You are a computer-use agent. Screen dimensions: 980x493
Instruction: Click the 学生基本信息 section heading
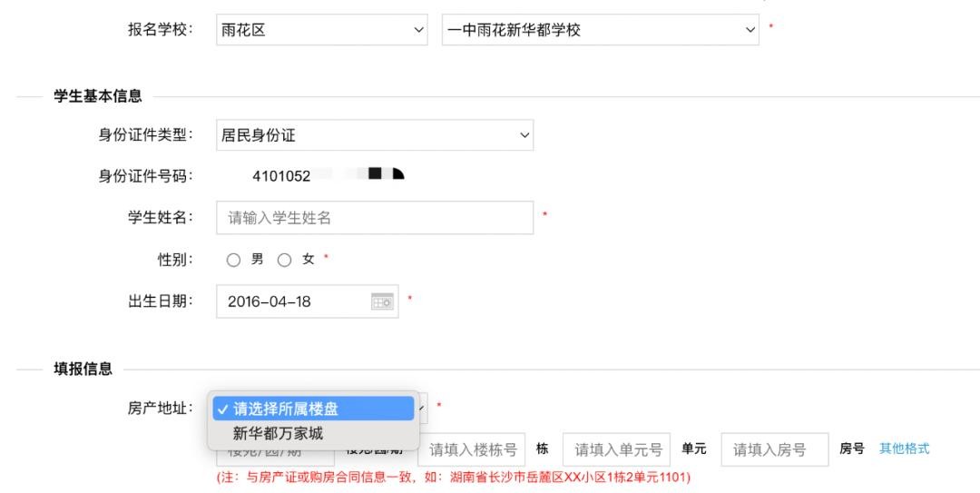97,96
